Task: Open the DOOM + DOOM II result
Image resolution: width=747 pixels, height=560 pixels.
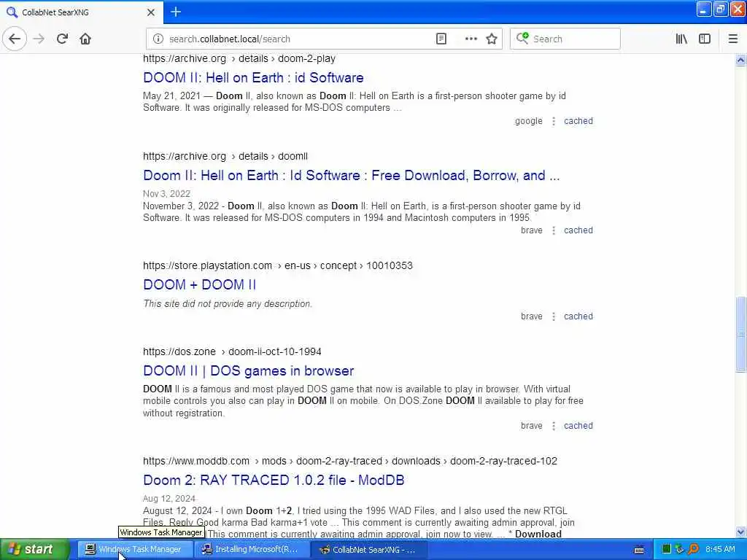Action: tap(199, 285)
